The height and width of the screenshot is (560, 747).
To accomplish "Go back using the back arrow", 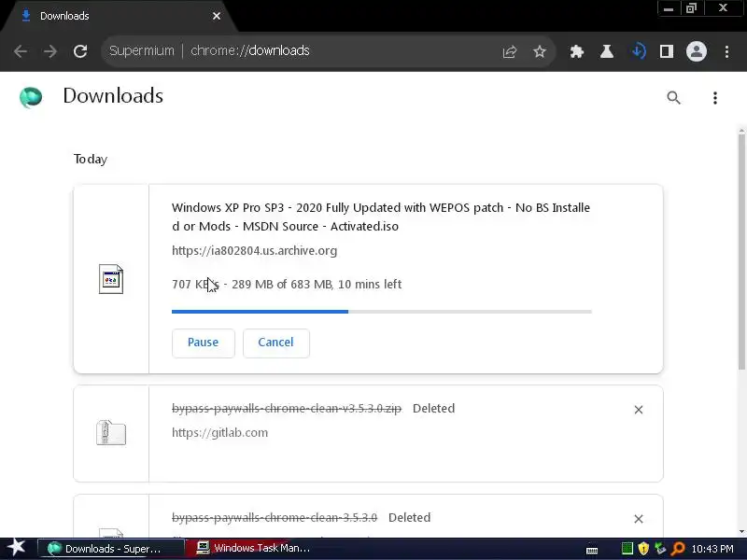I will pyautogui.click(x=21, y=51).
